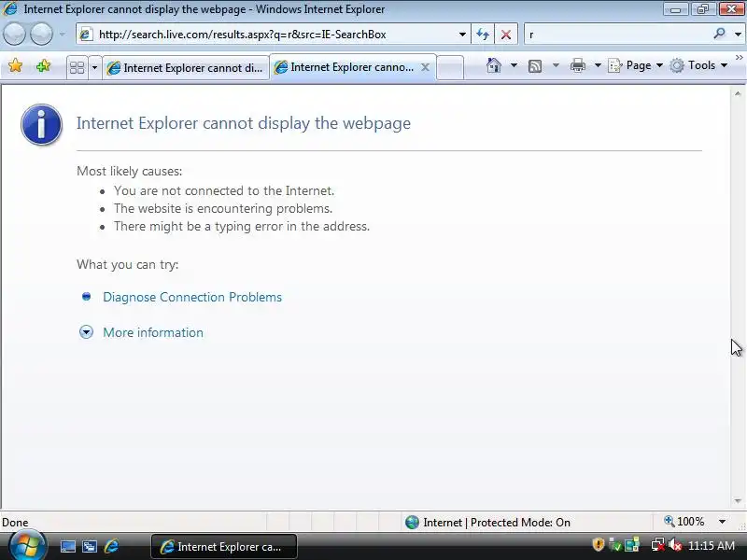Click the Show Desktop quick launch icon
747x560 pixels.
pyautogui.click(x=67, y=546)
